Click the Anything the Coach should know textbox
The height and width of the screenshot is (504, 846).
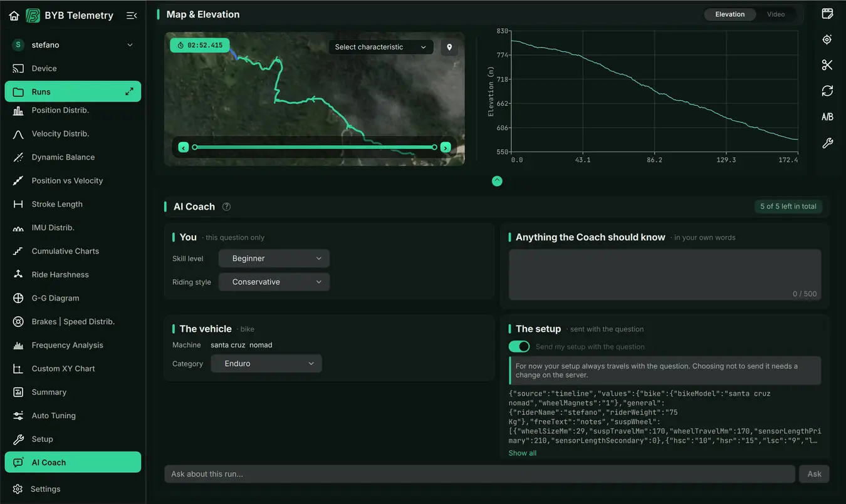coord(665,275)
